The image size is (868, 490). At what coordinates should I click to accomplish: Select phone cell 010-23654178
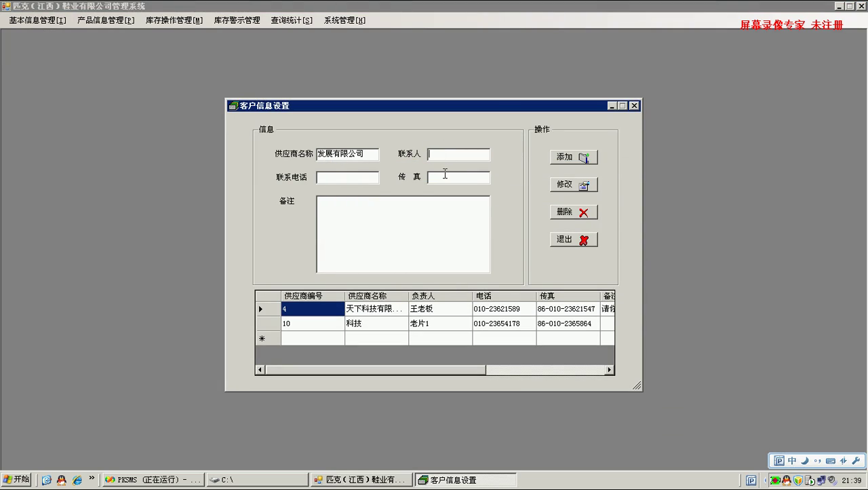click(504, 324)
